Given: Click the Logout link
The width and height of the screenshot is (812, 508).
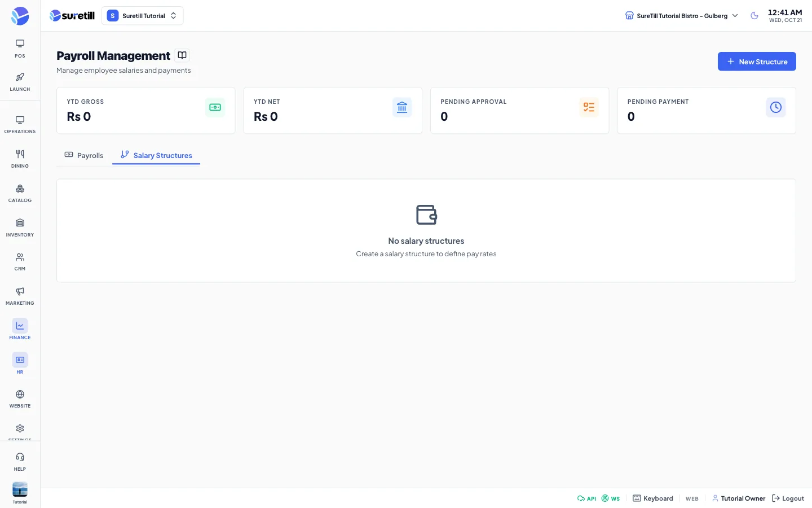Looking at the screenshot, I should pos(788,498).
